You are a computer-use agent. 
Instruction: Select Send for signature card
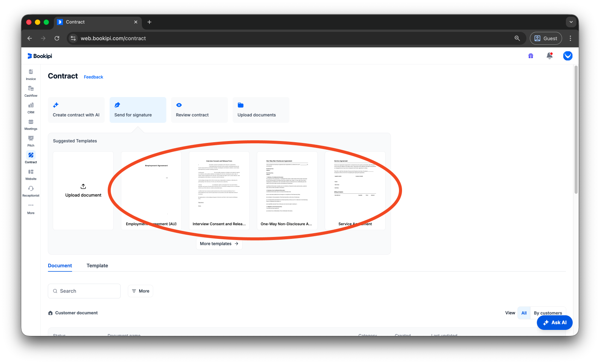138,110
